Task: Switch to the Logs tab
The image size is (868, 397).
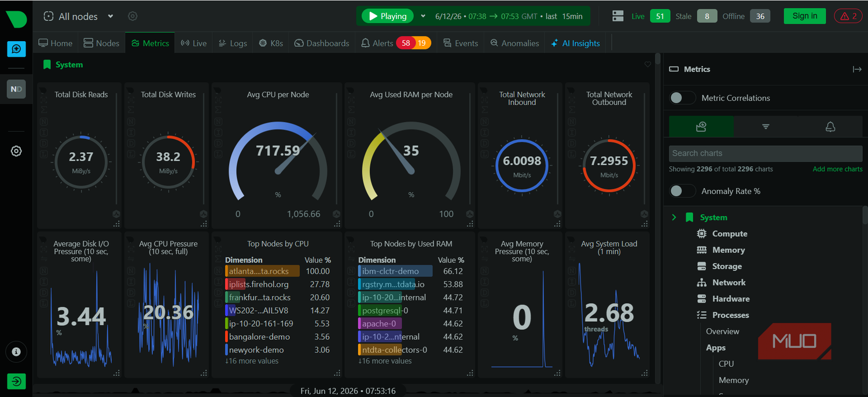Action: click(233, 43)
